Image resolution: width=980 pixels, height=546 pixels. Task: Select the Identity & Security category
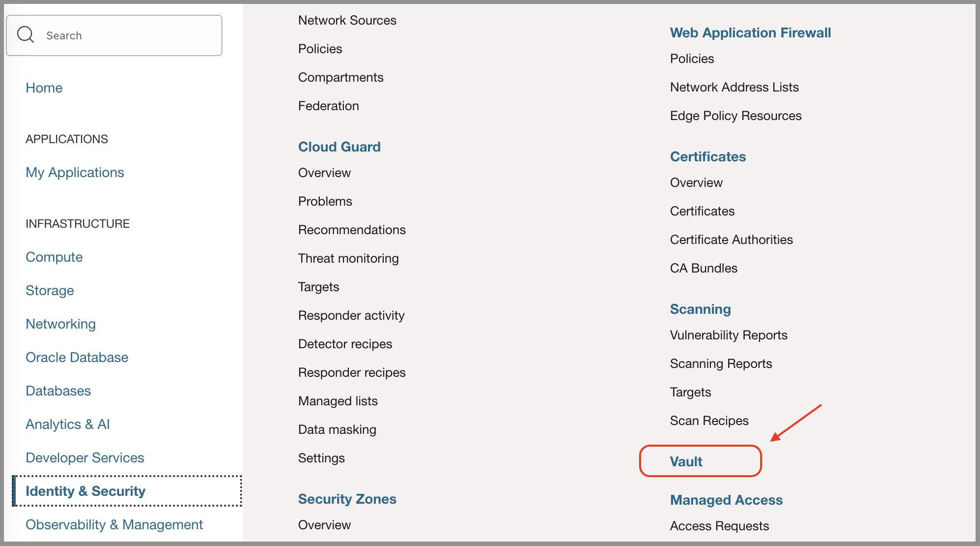tap(86, 491)
